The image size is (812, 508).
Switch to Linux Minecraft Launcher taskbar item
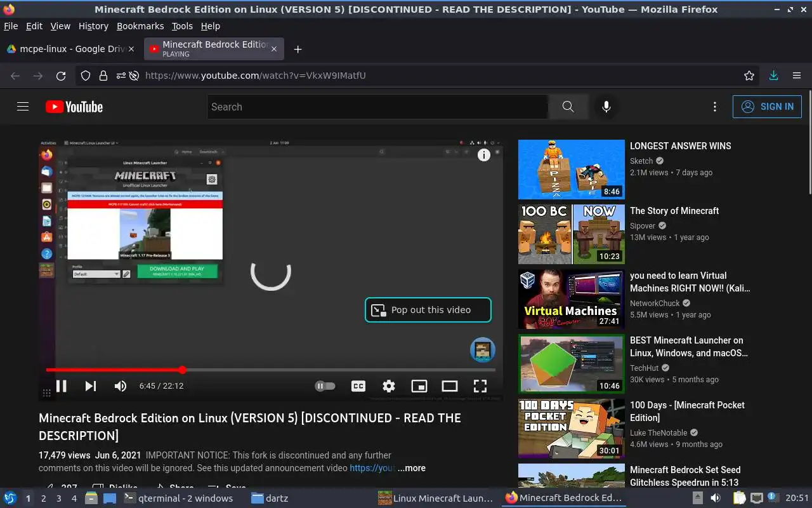(x=436, y=498)
